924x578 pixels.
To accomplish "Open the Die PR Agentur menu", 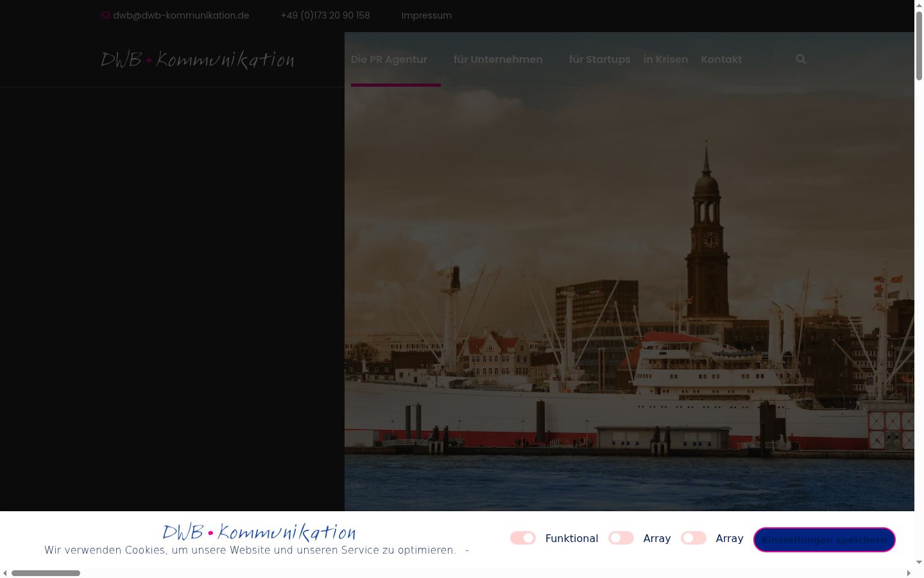I will click(x=389, y=59).
